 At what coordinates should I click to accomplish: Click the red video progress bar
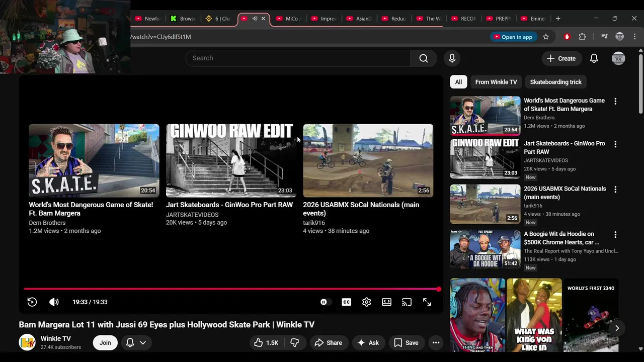[x=231, y=289]
